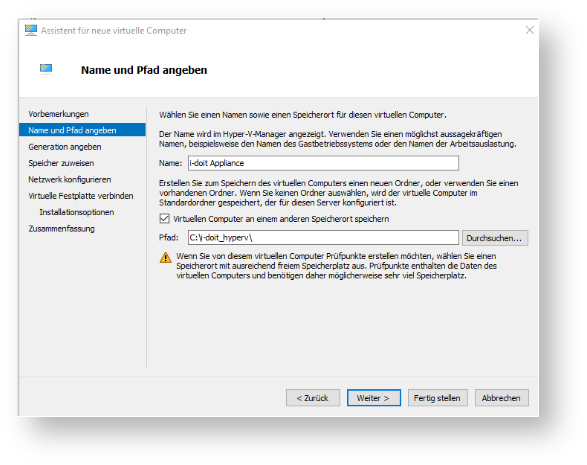Focus the Pfad field with 'C:\i-doit_hyperv\'

point(323,238)
